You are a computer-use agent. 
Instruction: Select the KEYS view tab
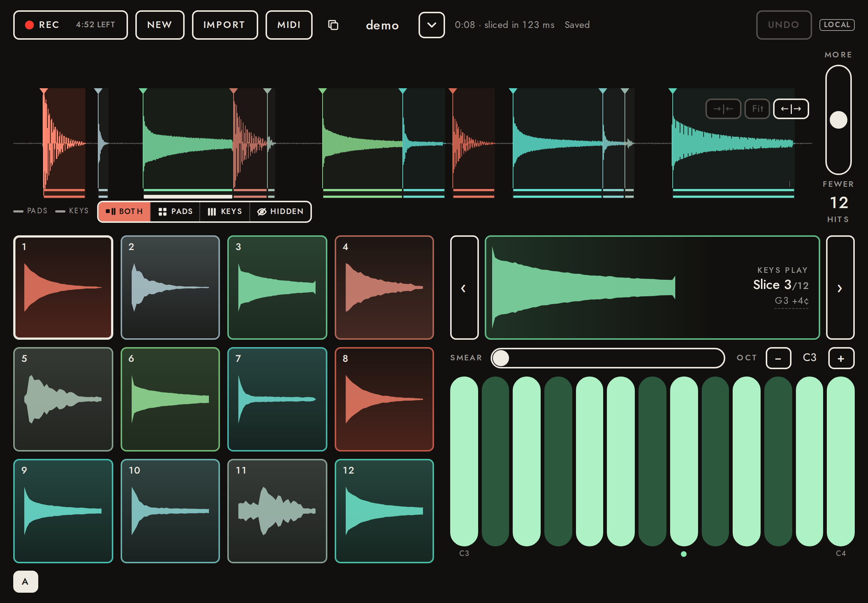click(225, 211)
